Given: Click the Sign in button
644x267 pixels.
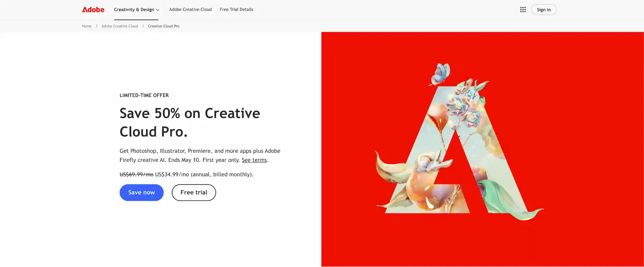Looking at the screenshot, I should point(544,10).
